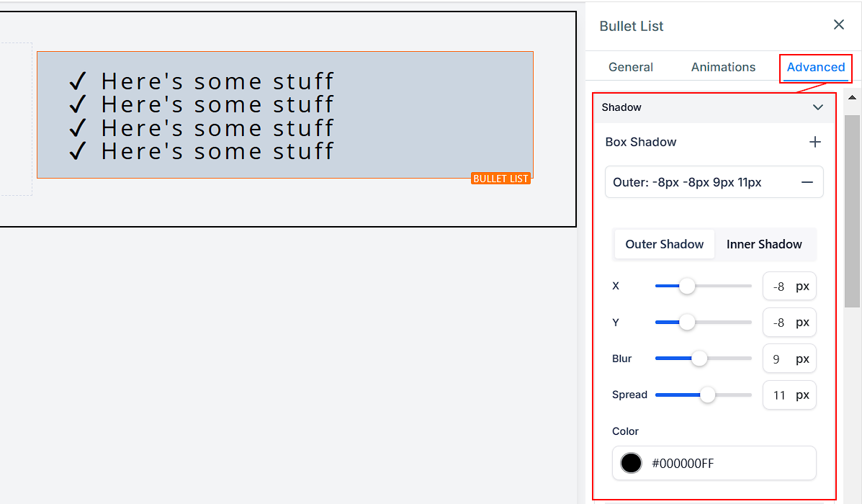The height and width of the screenshot is (504, 862).
Task: Close the Bullet List panel
Action: [x=838, y=25]
